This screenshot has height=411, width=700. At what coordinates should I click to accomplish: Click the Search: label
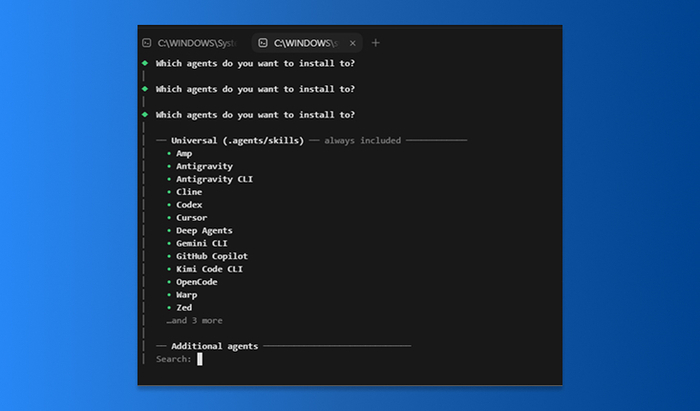coord(174,359)
